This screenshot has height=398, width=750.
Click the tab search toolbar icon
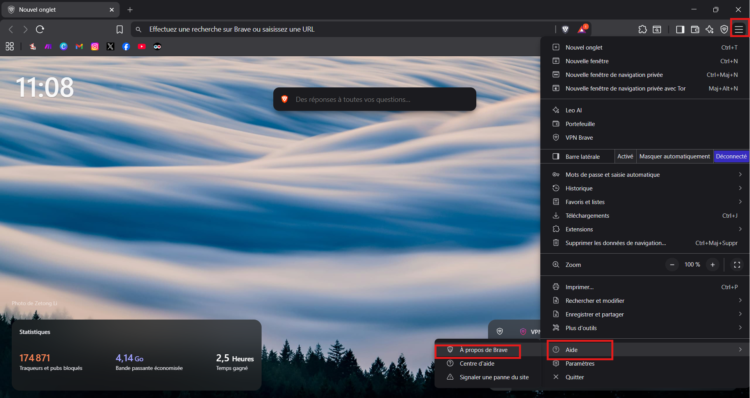[657, 29]
